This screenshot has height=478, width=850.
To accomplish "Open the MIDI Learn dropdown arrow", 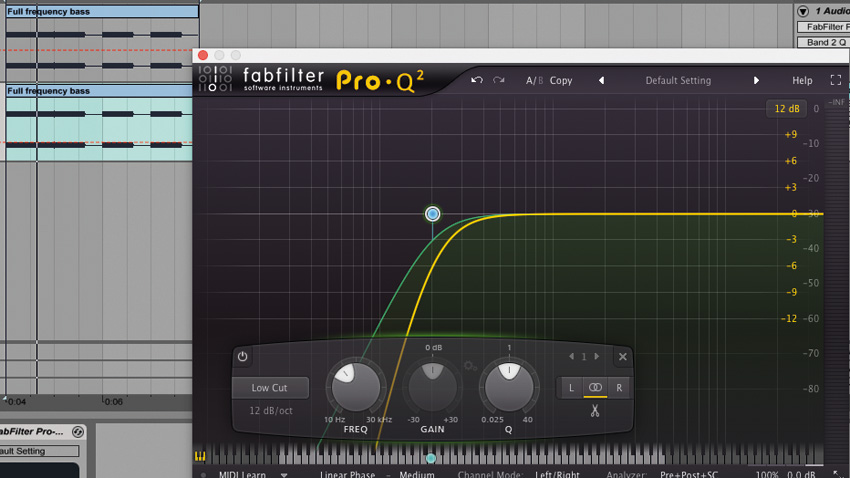I will click(284, 475).
